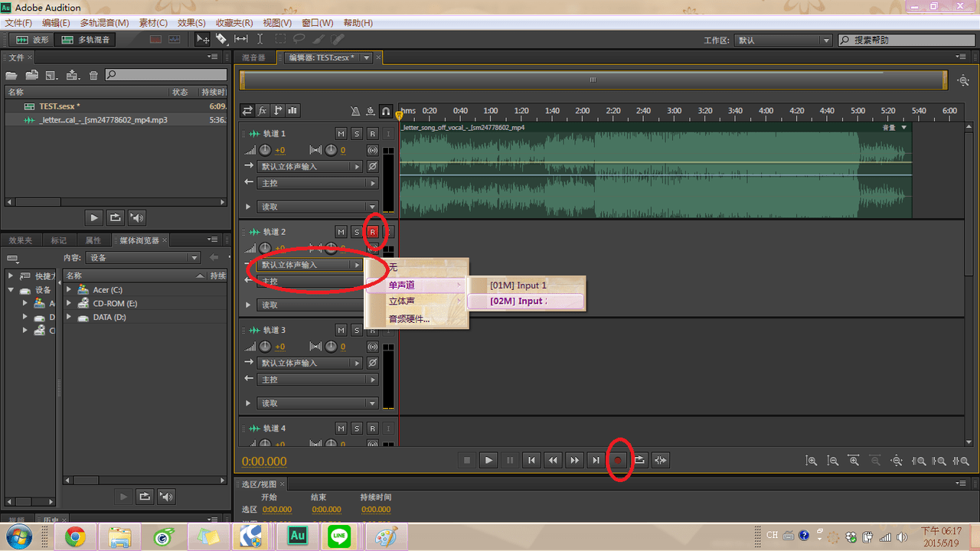Mute track 轨道 1
Viewport: 980px width, 551px height.
[x=341, y=134]
